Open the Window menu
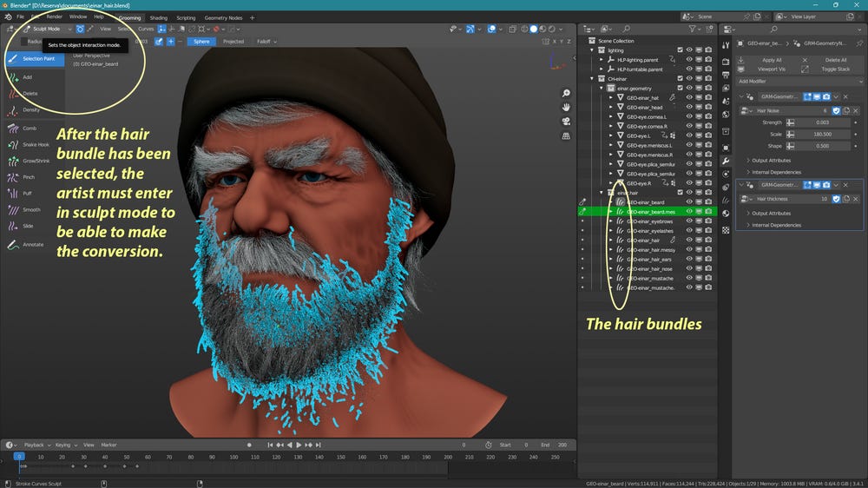 (x=78, y=17)
